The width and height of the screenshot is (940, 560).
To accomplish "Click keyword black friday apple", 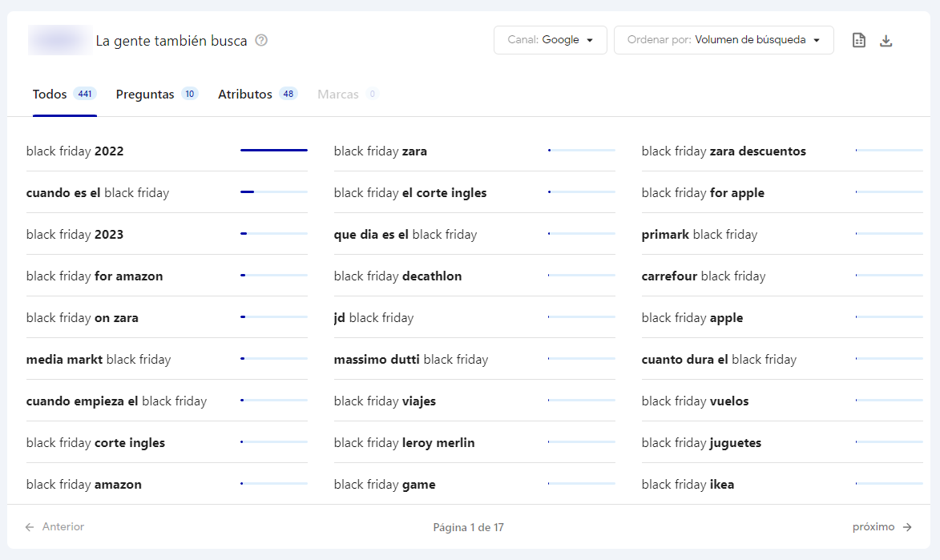I will click(692, 318).
